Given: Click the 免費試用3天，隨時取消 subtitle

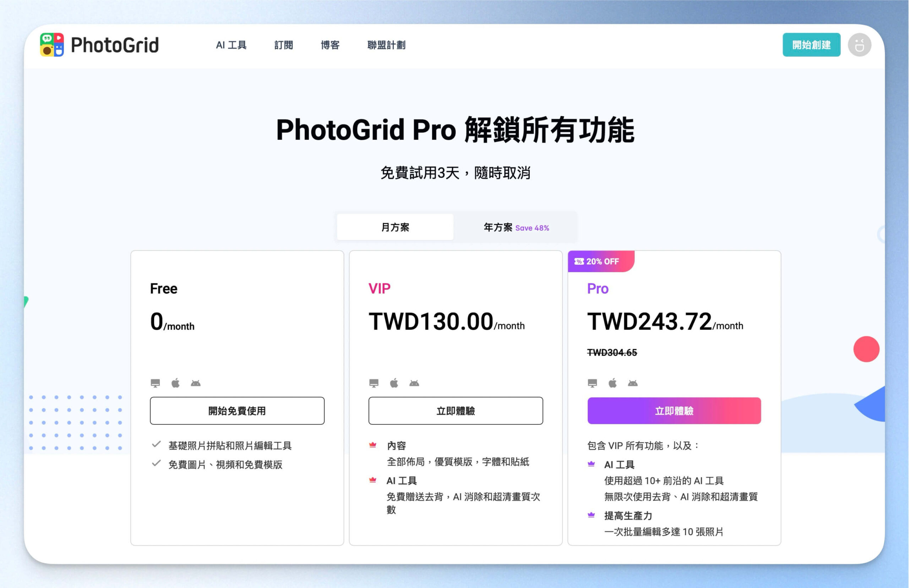Looking at the screenshot, I should point(455,173).
